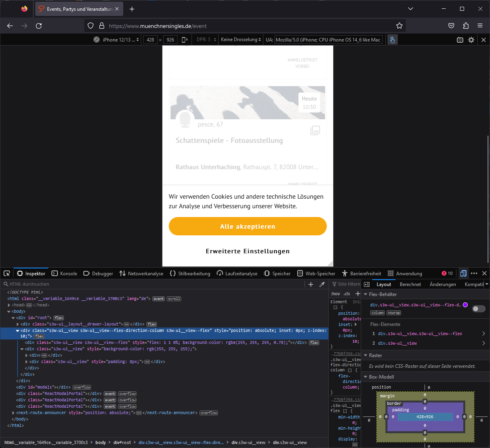Take a screenshot of the viewport
Screen dimensions: 490x448
pyautogui.click(x=460, y=40)
